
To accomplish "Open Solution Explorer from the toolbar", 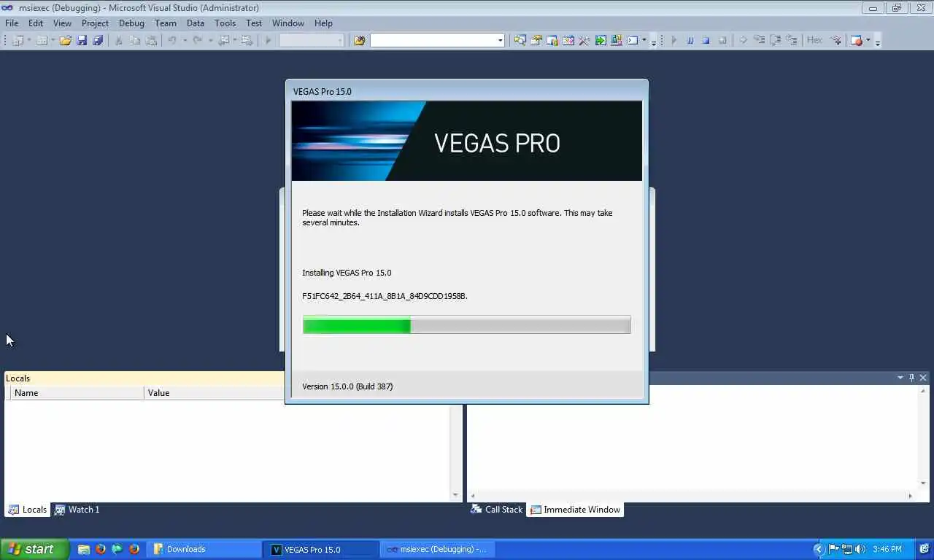I will point(520,40).
